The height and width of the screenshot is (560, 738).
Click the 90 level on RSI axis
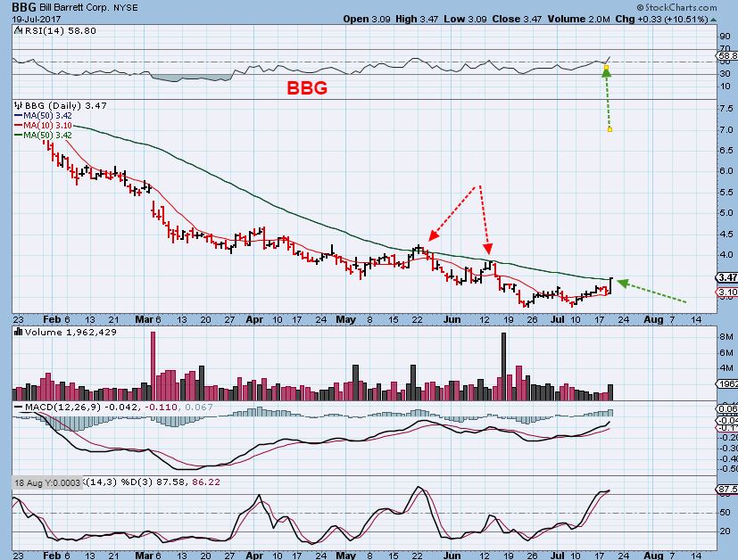click(x=725, y=37)
